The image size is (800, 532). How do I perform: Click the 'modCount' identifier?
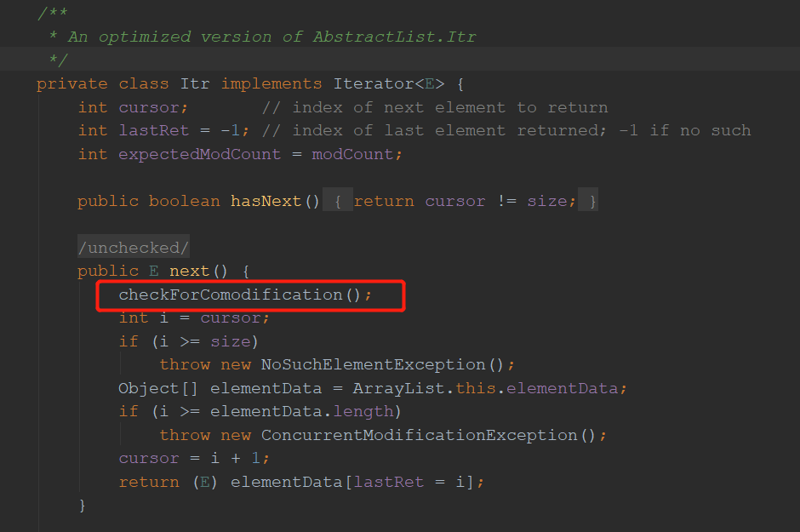[x=352, y=154]
